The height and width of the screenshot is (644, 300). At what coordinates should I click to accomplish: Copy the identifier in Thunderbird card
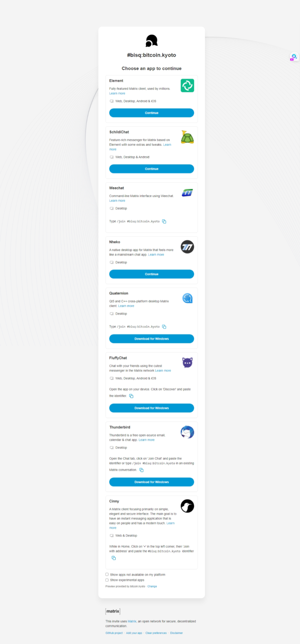point(141,470)
